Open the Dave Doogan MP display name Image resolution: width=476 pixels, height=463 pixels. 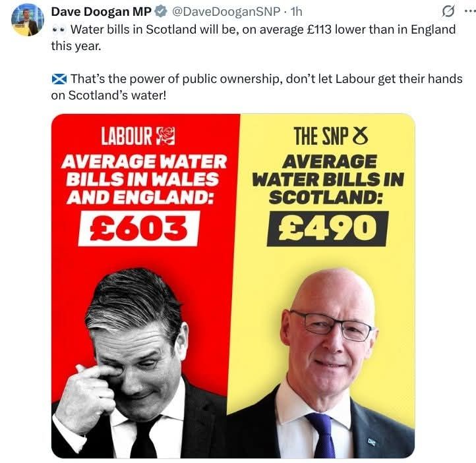102,11
